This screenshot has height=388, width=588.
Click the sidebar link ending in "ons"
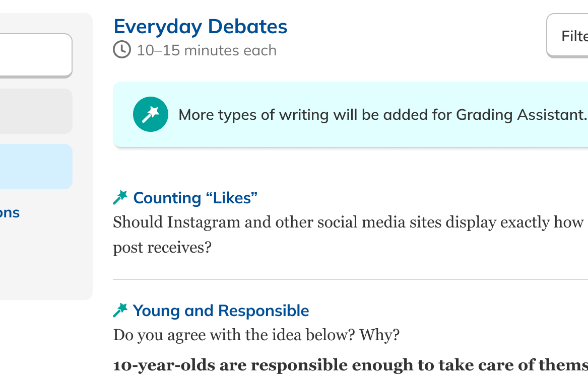coord(10,212)
